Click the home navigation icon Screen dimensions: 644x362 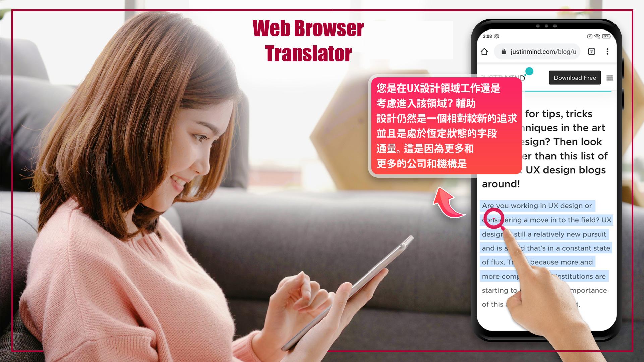point(485,52)
